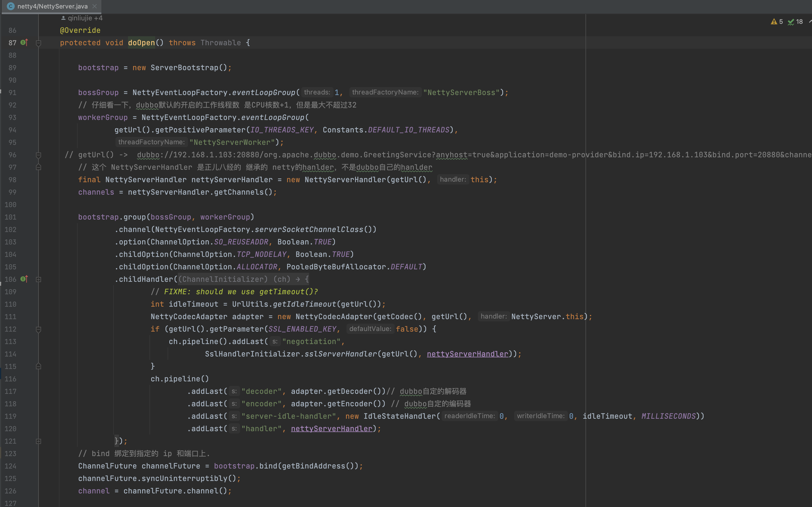This screenshot has height=507, width=812.
Task: Click getPositiveParameter method call
Action: coord(200,130)
